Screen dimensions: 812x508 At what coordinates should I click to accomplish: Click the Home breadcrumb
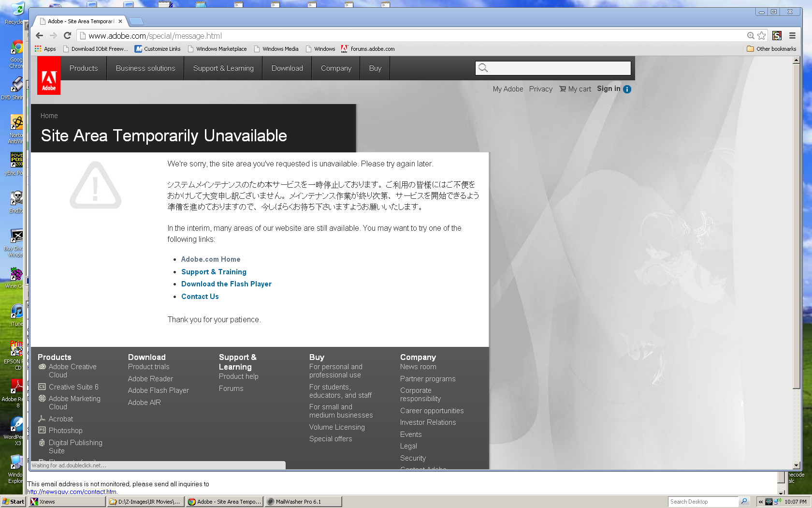click(49, 116)
